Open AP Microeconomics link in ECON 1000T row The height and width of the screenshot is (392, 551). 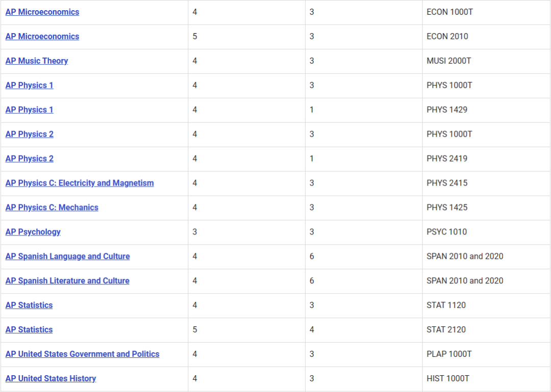[42, 12]
